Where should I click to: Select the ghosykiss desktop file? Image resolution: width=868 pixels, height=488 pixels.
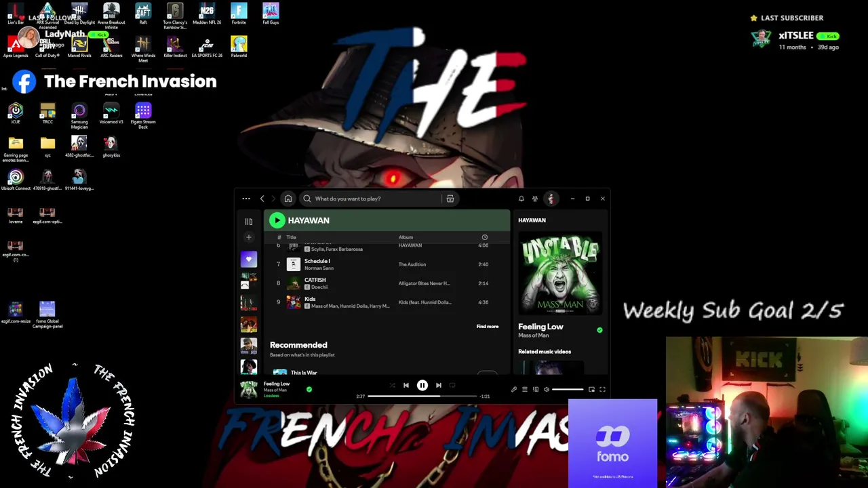coord(111,146)
